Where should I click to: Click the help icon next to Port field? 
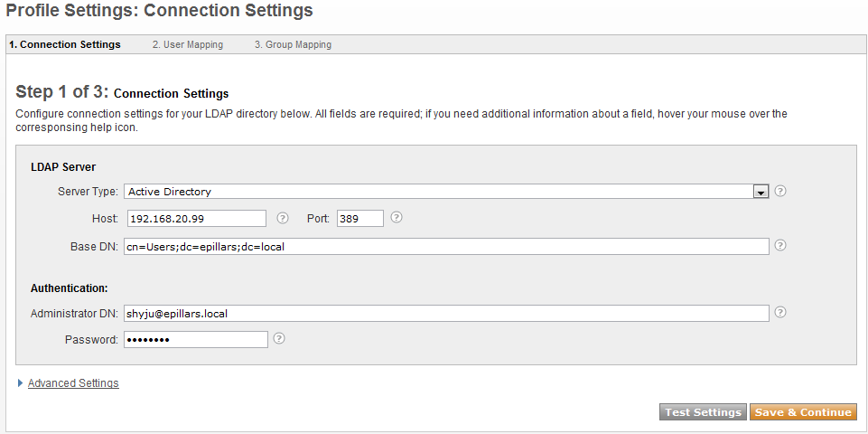396,217
